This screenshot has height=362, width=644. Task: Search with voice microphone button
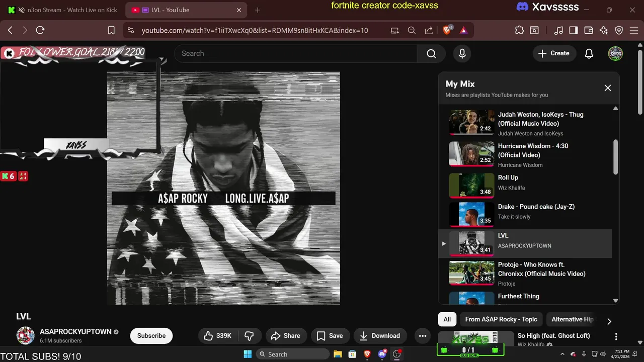(462, 53)
